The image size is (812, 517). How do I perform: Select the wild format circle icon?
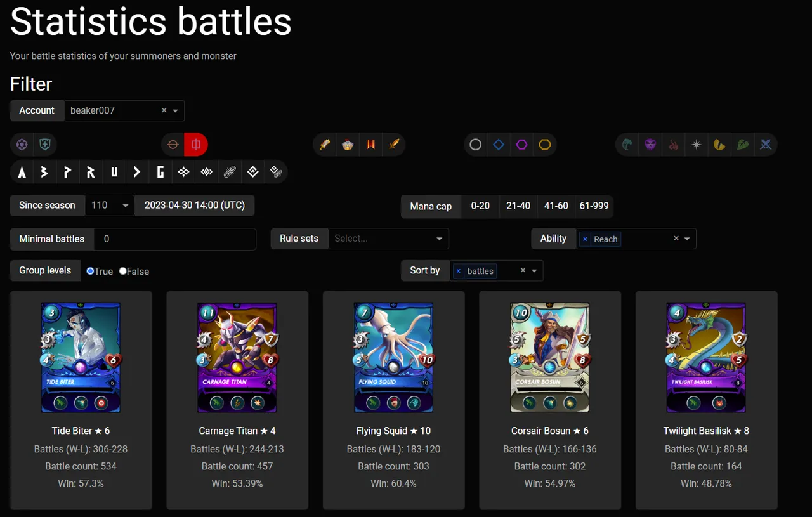click(173, 145)
